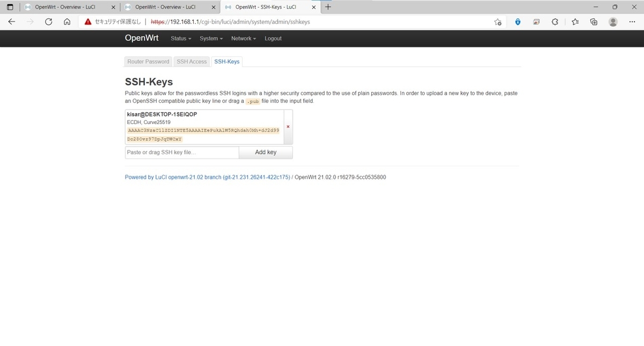Delete the kisar@DESKTOP-1SEIQOP key
The height and width of the screenshot is (346, 644).
click(288, 127)
